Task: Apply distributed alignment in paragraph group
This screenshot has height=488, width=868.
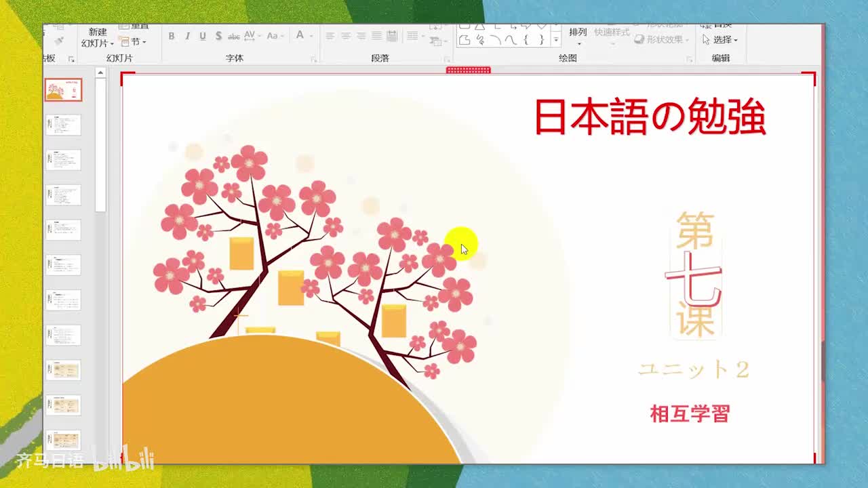Action: pyautogui.click(x=391, y=36)
